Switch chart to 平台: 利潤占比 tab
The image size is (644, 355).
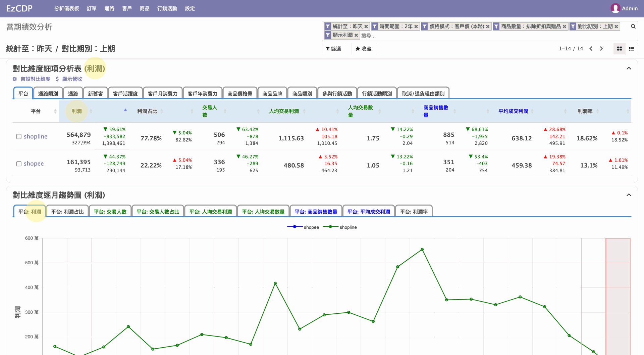pos(67,211)
